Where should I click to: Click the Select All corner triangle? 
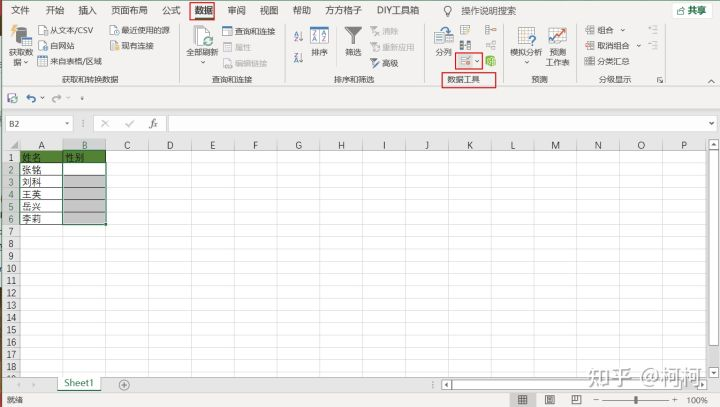click(x=14, y=145)
